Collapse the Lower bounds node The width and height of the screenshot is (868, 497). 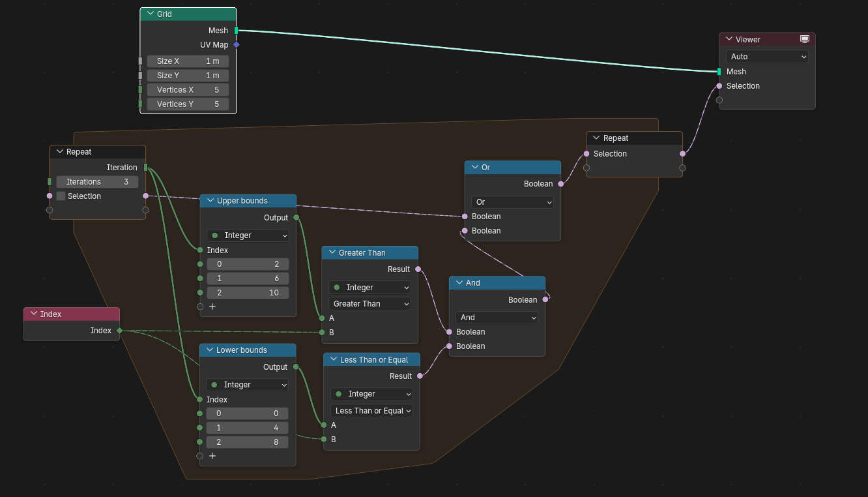210,350
